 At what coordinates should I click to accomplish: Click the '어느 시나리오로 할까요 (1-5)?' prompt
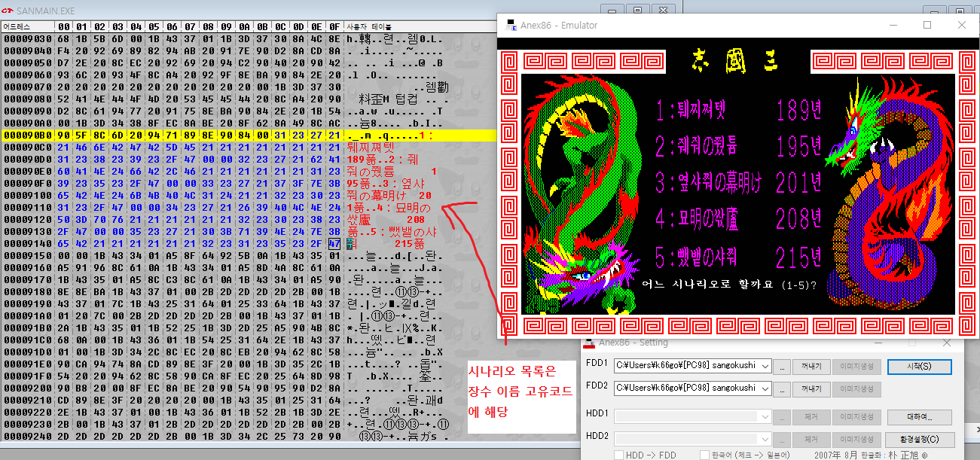point(730,285)
